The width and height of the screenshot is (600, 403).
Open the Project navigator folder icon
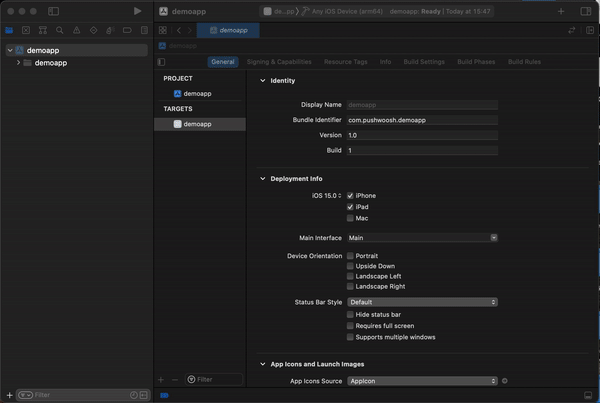pyautogui.click(x=9, y=31)
